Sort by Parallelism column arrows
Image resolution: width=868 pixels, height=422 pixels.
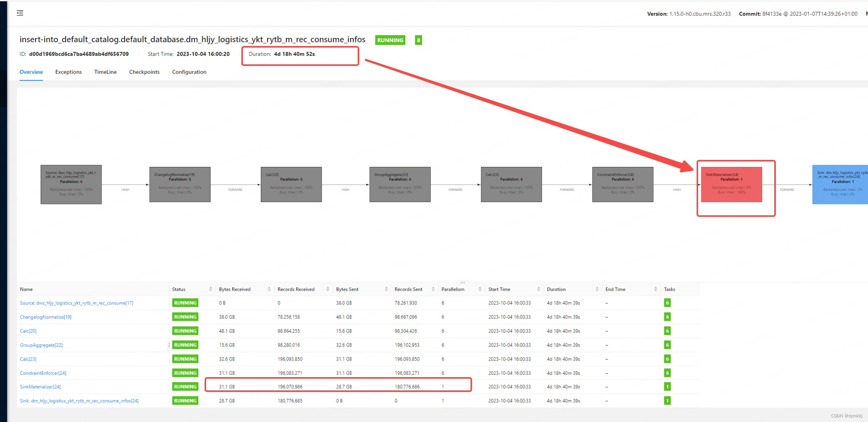point(480,289)
